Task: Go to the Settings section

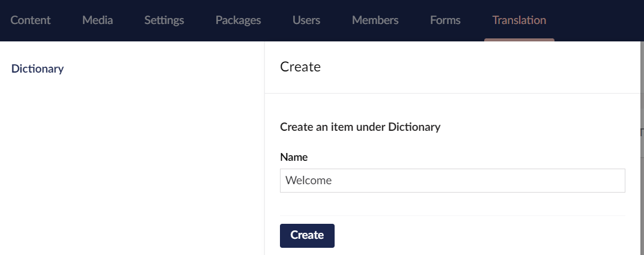Action: coord(164,20)
